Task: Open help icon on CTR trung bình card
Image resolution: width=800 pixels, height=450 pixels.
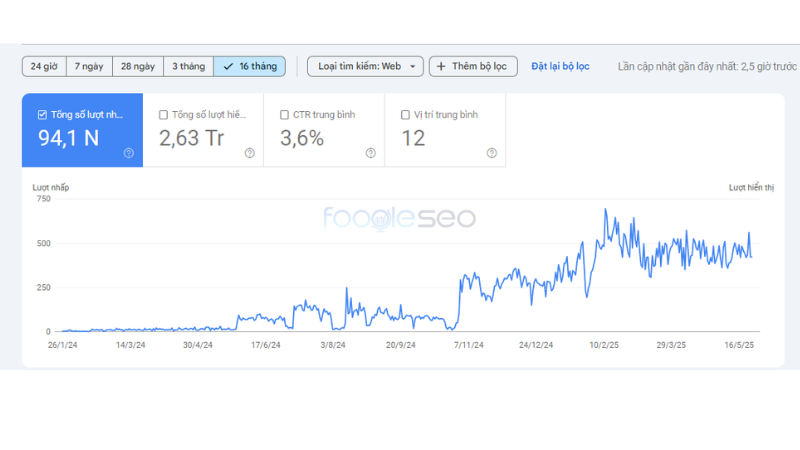Action: coord(370,153)
